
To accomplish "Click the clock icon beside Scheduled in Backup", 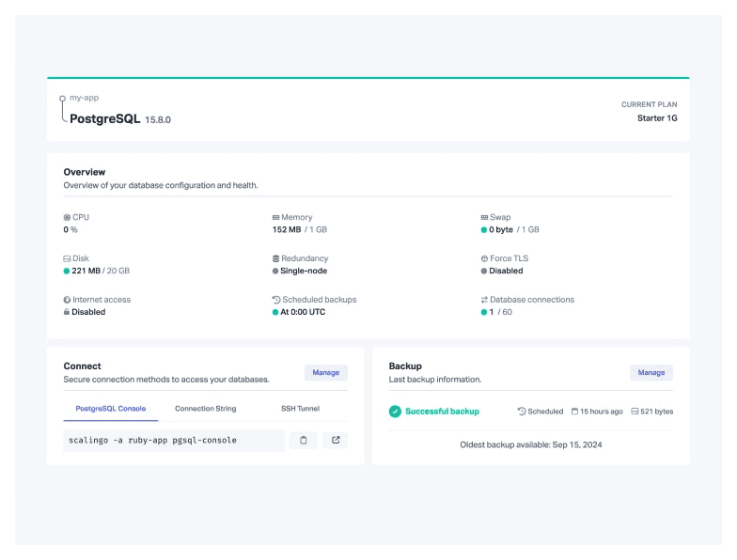I will [x=521, y=412].
